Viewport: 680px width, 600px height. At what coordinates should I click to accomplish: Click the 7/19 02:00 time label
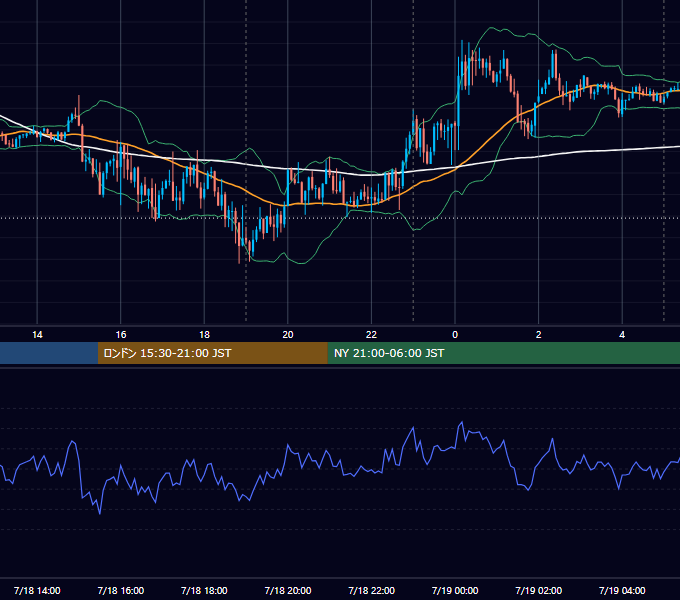point(539,590)
